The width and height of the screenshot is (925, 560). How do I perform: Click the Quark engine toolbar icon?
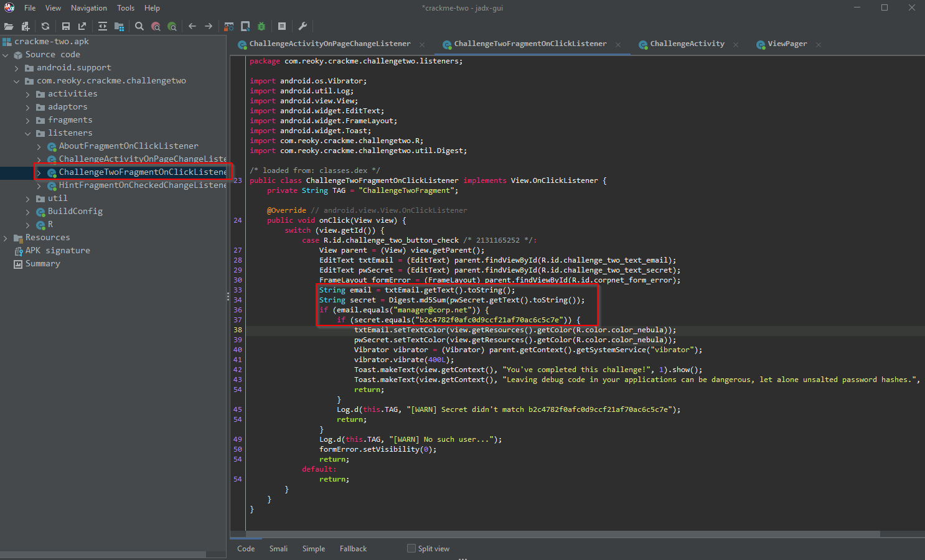click(x=245, y=26)
